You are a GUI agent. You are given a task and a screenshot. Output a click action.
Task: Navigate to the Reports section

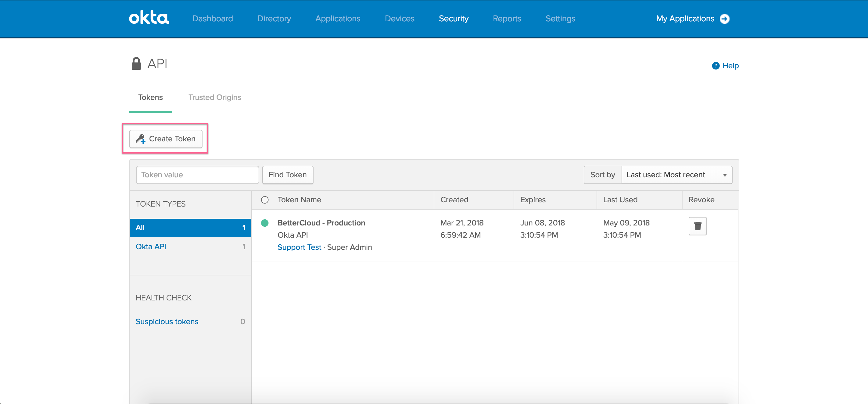507,19
